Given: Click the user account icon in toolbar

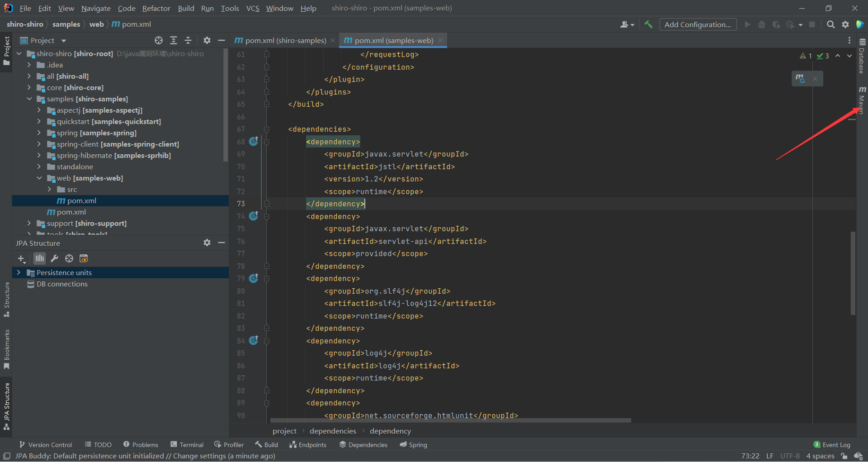Looking at the screenshot, I should coord(627,24).
